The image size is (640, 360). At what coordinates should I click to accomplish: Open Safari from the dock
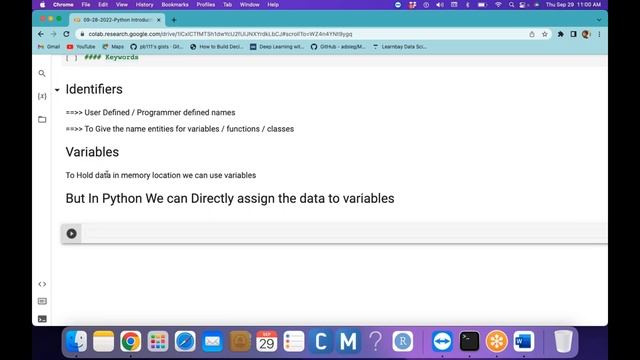click(185, 341)
